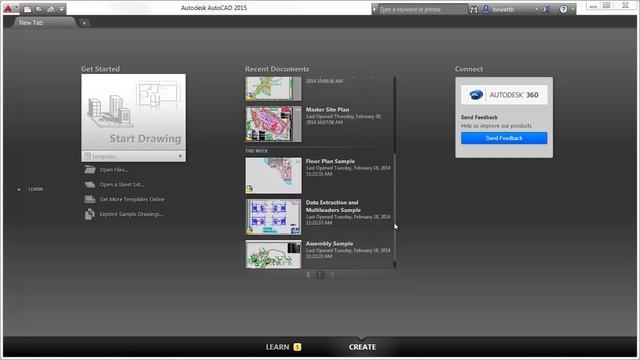
Task: Focus the keyword search input field
Action: click(422, 9)
